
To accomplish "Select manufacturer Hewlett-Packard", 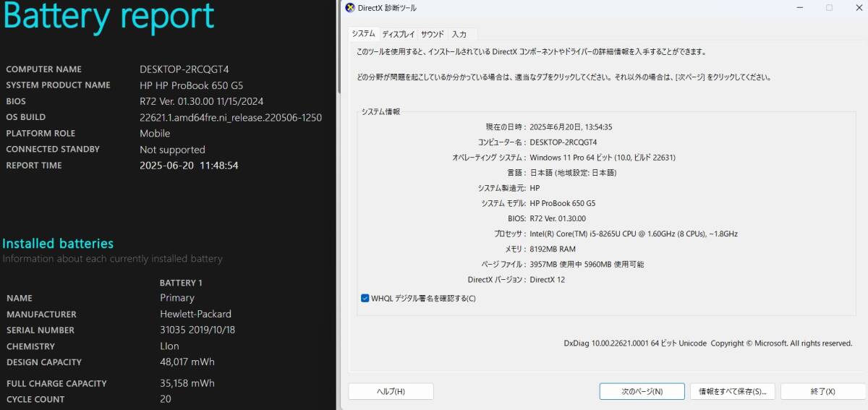I will [x=195, y=314].
